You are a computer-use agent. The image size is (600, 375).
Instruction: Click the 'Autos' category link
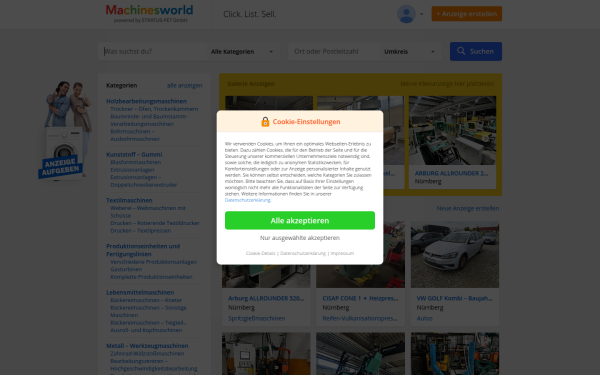coord(424,318)
